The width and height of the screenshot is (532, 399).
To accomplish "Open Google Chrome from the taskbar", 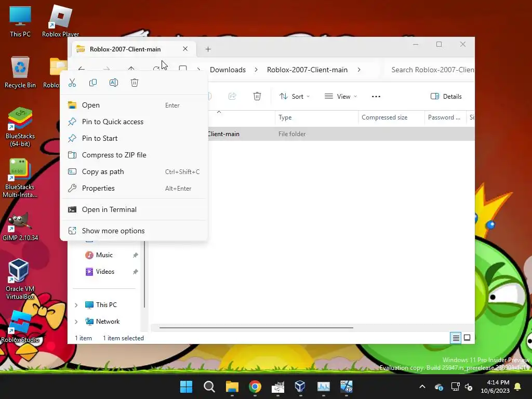I will [255, 387].
